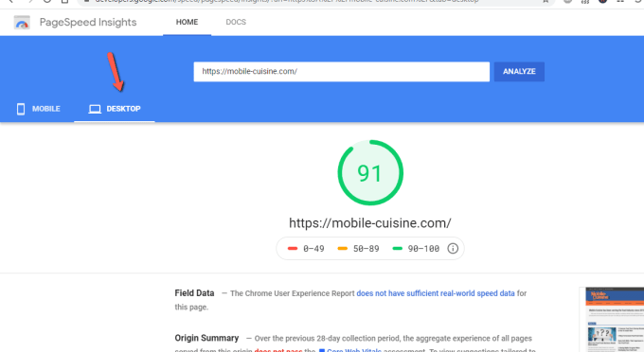Click the https://mobile-cuisine.com/ result heading
The image size is (644, 352).
[370, 223]
